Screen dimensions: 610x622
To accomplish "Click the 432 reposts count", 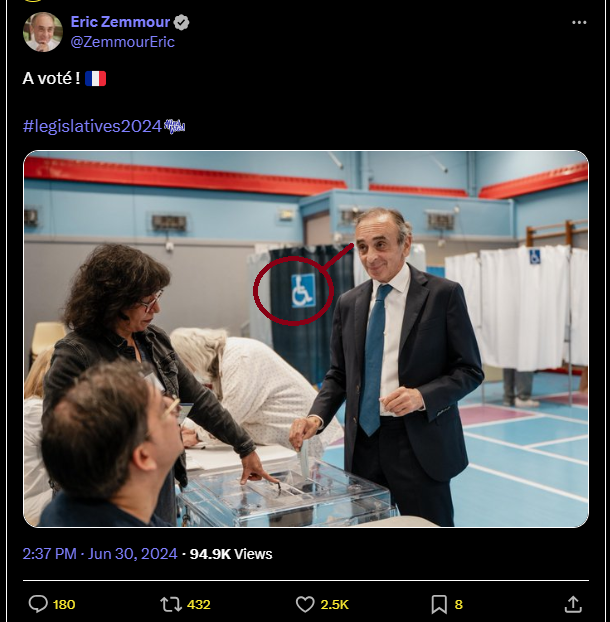I will pos(199,604).
